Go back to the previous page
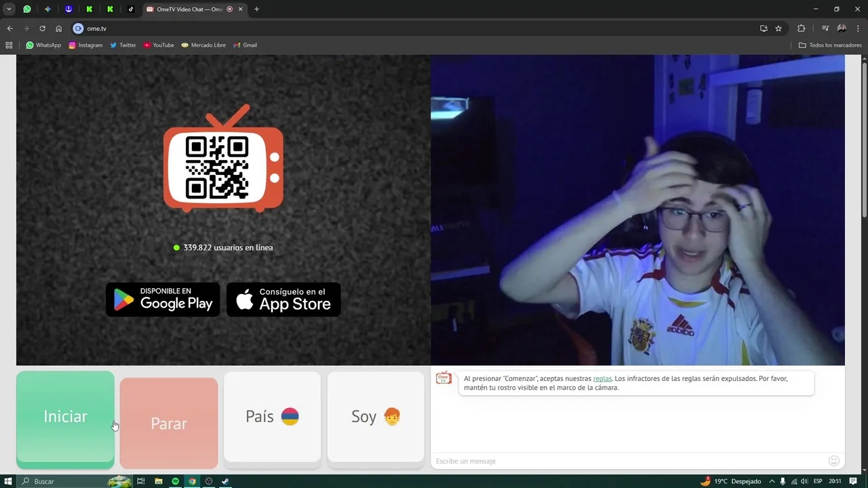 pyautogui.click(x=9, y=28)
